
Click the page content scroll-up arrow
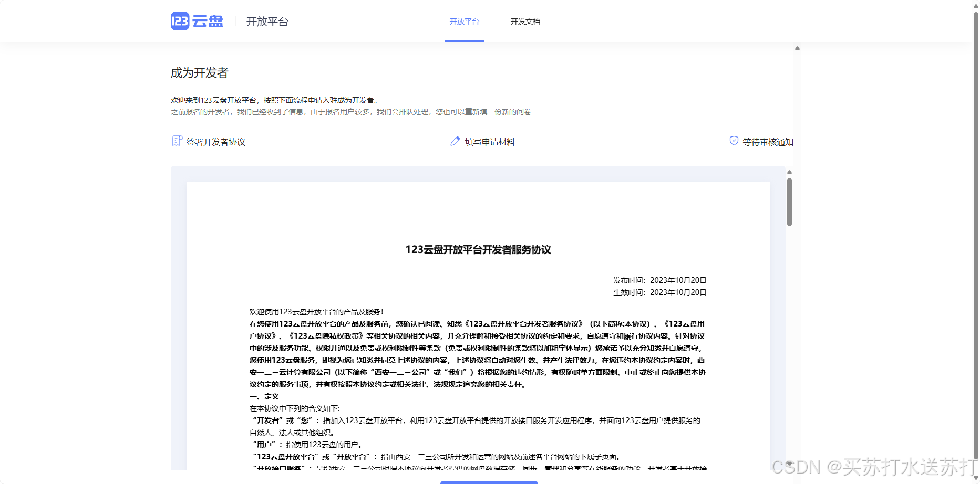coord(797,48)
